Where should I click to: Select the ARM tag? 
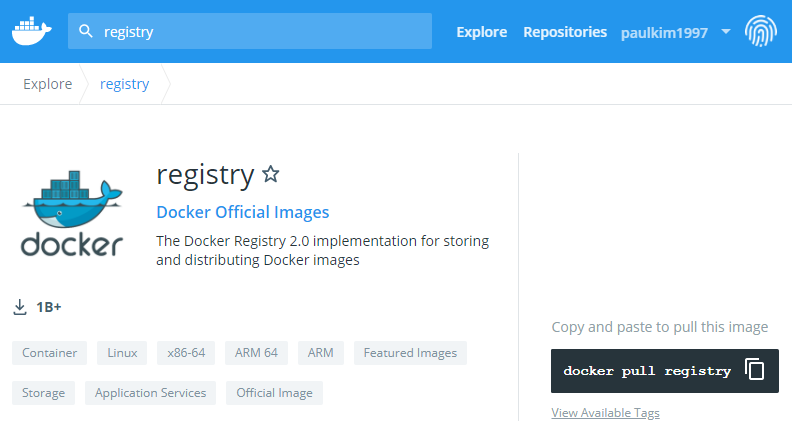coord(321,353)
